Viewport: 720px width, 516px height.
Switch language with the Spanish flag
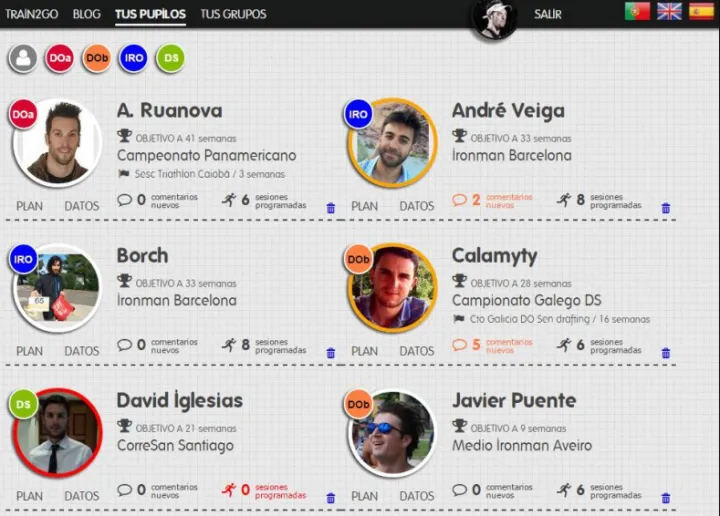click(701, 11)
